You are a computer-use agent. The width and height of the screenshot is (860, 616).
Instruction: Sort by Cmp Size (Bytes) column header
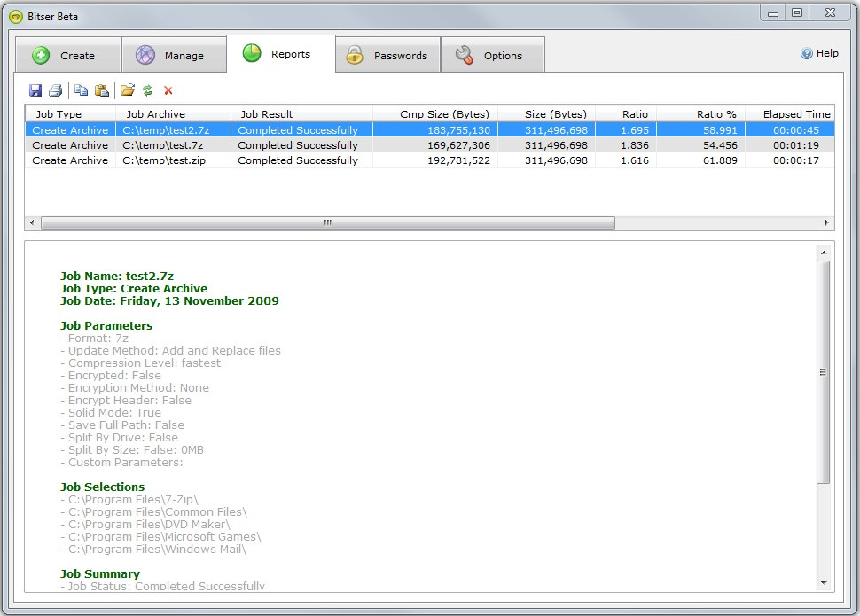[435, 114]
